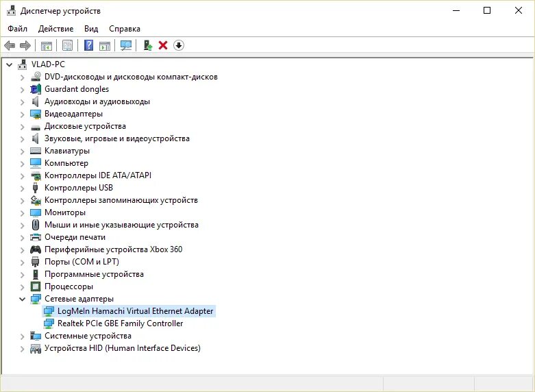Select the Дисковые устройства label
The width and height of the screenshot is (535, 392).
pyautogui.click(x=85, y=126)
